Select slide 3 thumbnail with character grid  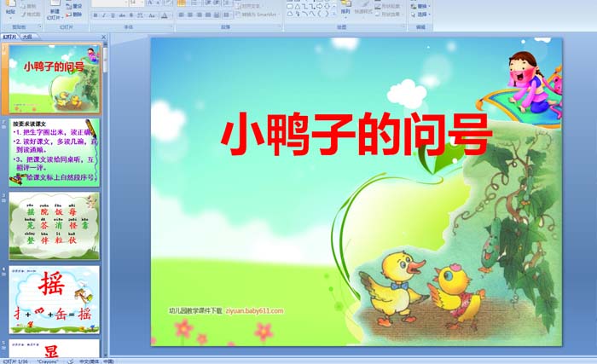pos(55,226)
